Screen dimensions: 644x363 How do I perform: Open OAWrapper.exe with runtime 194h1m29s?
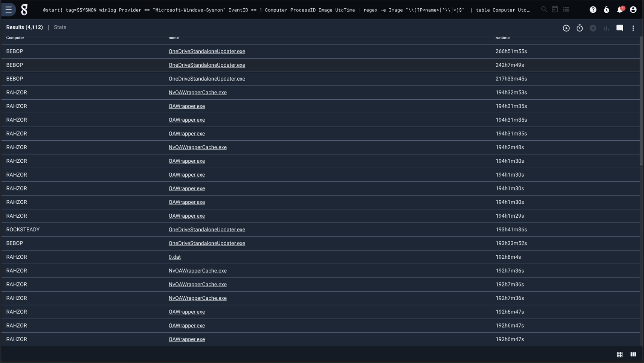point(187,216)
